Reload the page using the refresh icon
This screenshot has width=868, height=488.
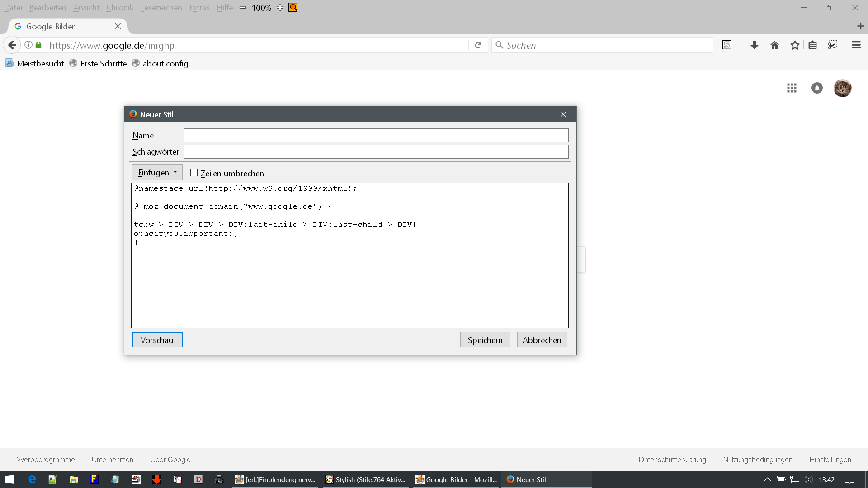(x=478, y=45)
